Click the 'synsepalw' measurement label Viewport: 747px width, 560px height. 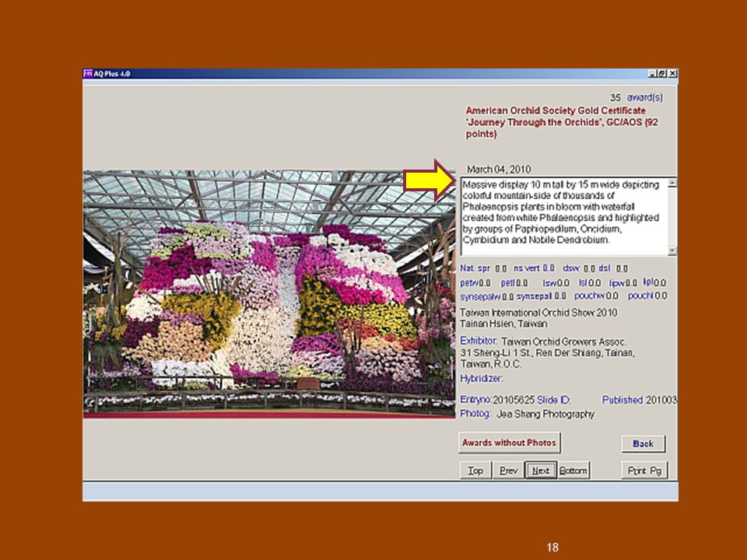coord(480,296)
